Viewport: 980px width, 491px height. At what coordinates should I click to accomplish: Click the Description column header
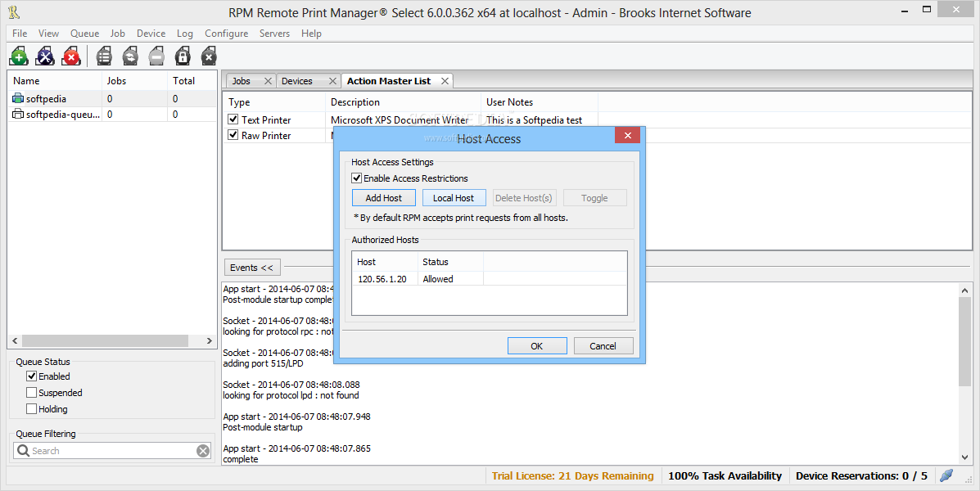(404, 101)
